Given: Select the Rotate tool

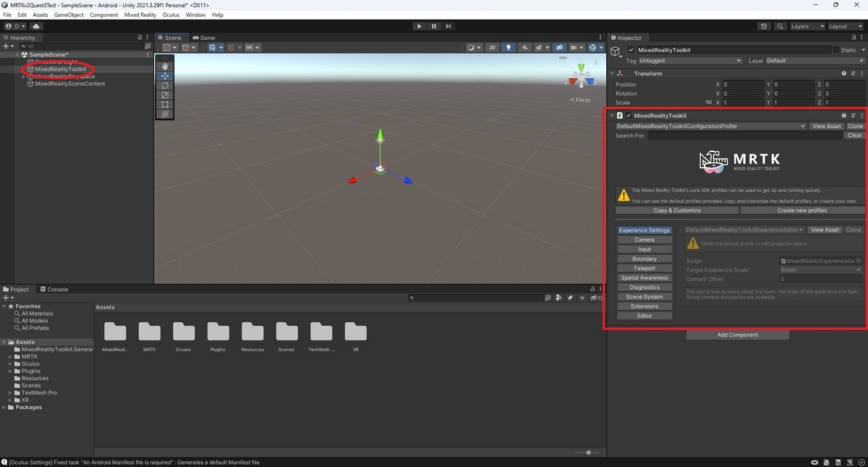Looking at the screenshot, I should 165,85.
